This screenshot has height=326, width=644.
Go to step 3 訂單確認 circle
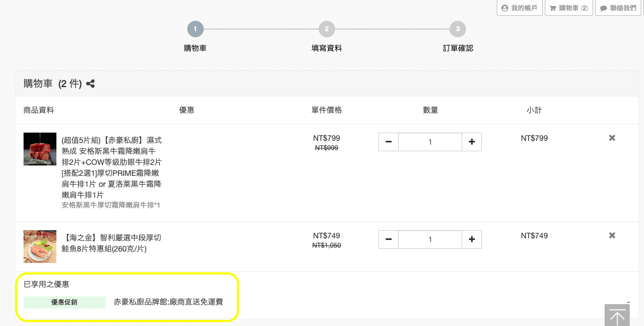[x=457, y=29]
